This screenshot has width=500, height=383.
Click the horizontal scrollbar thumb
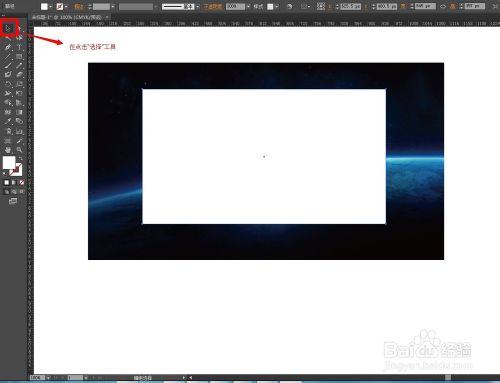pyautogui.click(x=448, y=378)
